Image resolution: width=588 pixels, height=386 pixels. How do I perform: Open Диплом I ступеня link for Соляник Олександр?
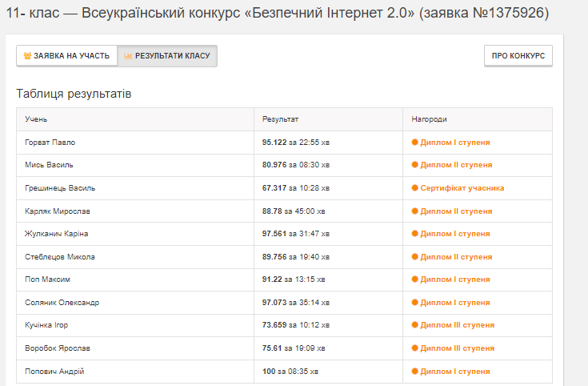tap(455, 303)
